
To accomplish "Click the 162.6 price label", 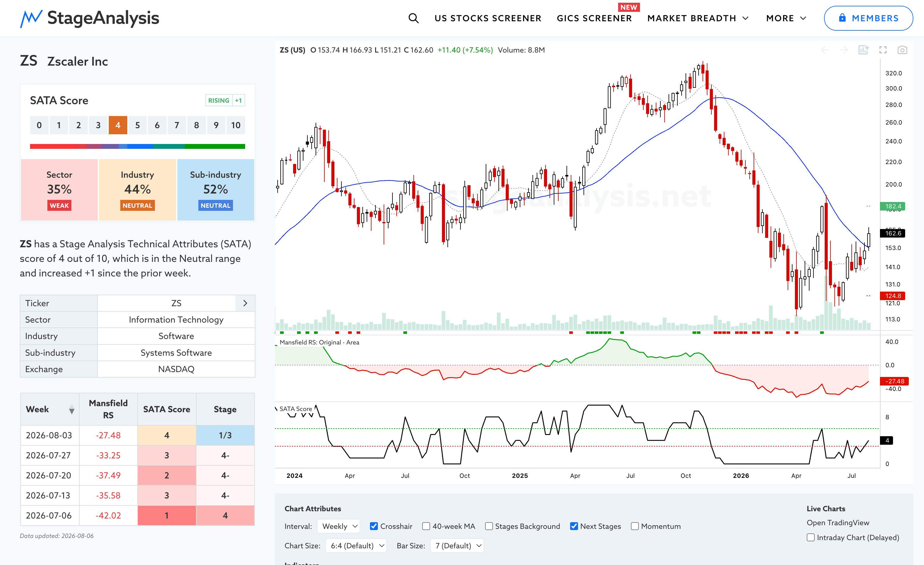I will pos(893,233).
